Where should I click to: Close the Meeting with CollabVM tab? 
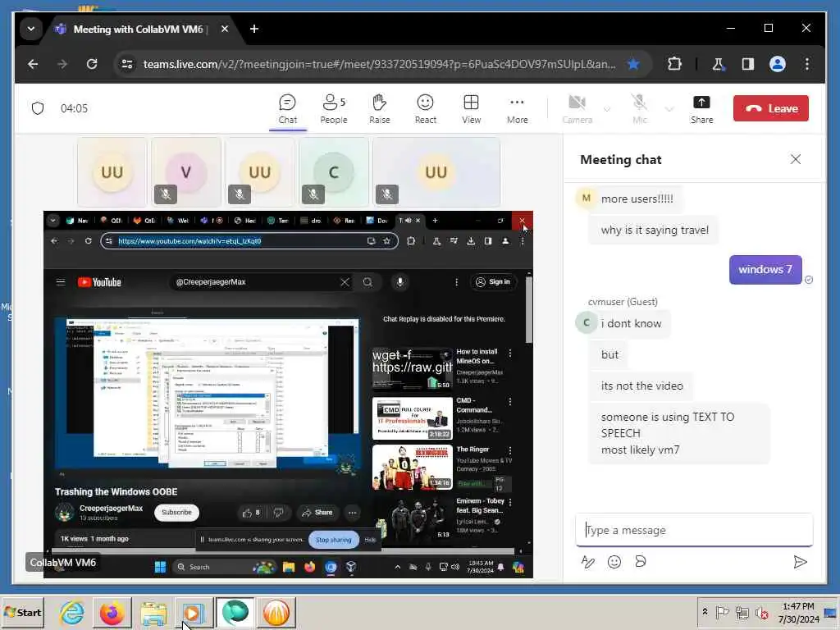[x=225, y=29]
